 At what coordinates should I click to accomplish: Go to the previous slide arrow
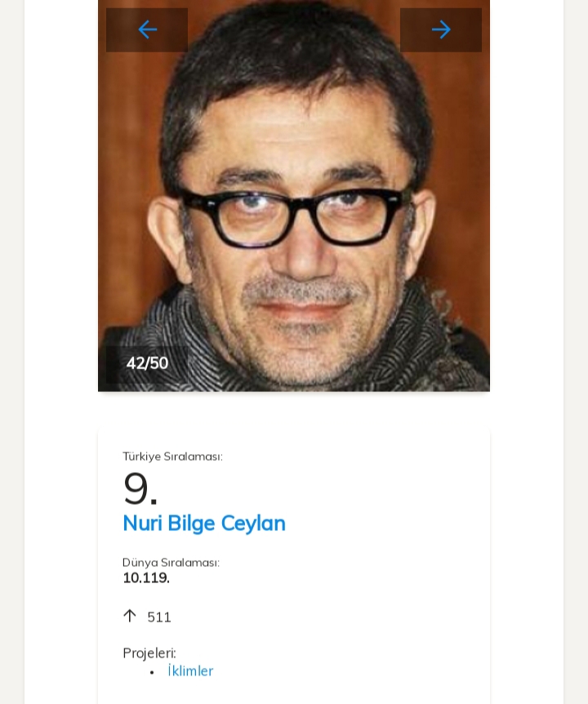(147, 30)
